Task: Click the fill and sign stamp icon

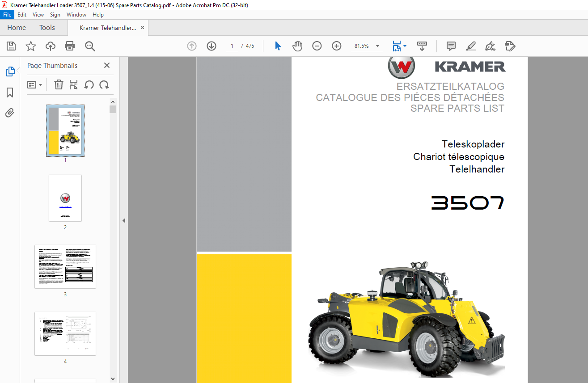Action: click(510, 46)
